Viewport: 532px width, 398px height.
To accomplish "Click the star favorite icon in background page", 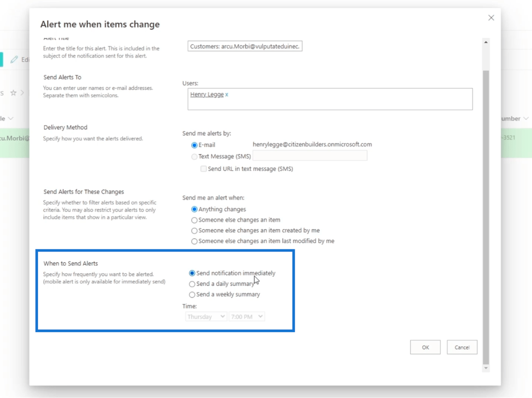I will (x=13, y=93).
